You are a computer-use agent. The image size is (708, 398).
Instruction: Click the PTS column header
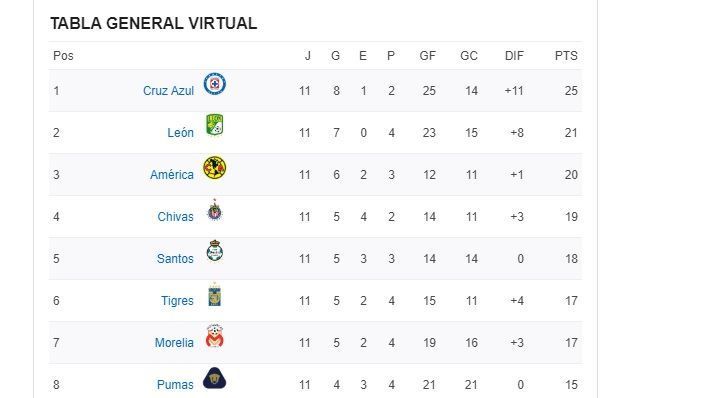pos(566,56)
